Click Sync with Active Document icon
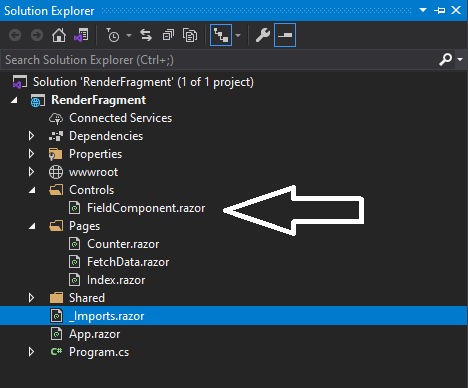Image resolution: width=468 pixels, height=388 pixels. tap(146, 35)
